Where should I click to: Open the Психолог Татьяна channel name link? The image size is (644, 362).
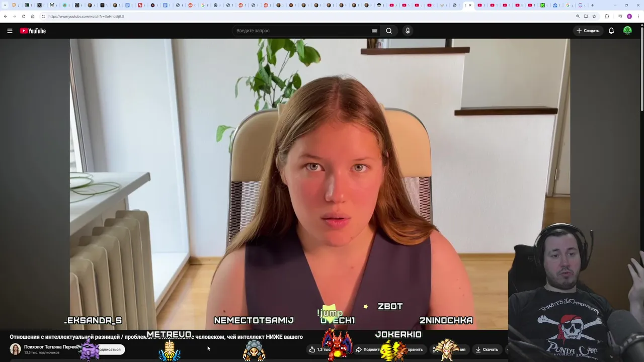[52, 347]
